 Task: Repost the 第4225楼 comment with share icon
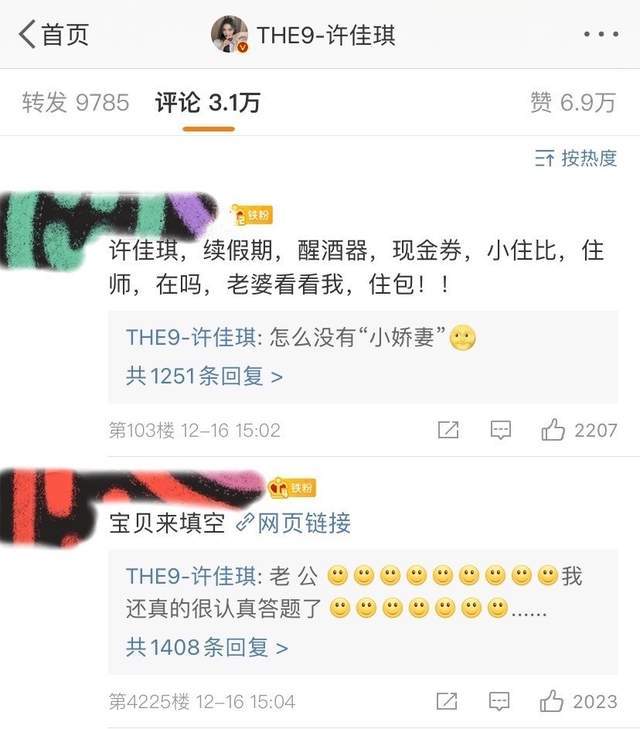(x=447, y=701)
